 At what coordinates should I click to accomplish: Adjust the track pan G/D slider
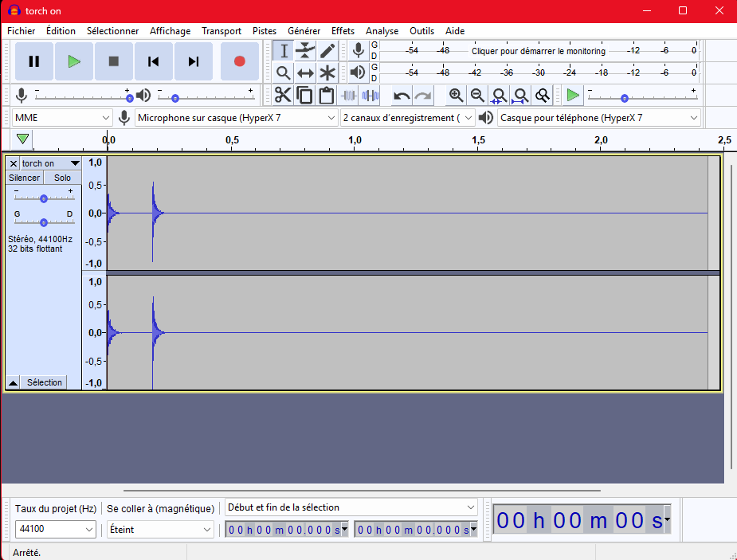tap(44, 222)
